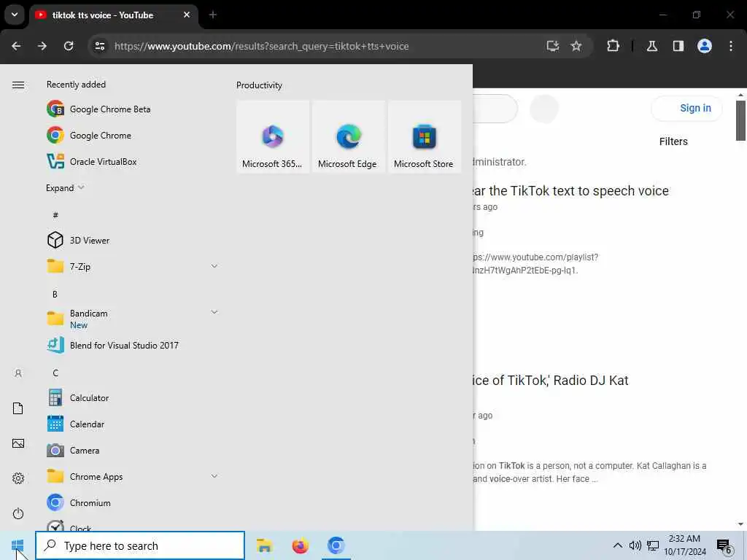
Task: Launch Calculator app
Action: [x=133, y=397]
